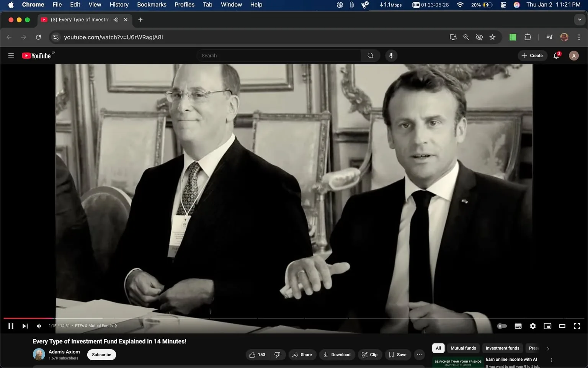Viewport: 588px width, 368px height.
Task: Open the History menu
Action: click(119, 5)
